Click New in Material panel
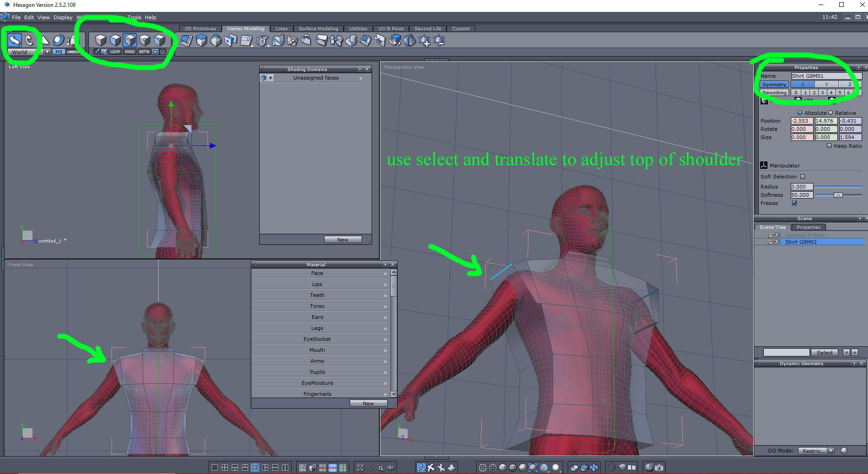Viewport: 868px width, 474px height. coord(368,404)
